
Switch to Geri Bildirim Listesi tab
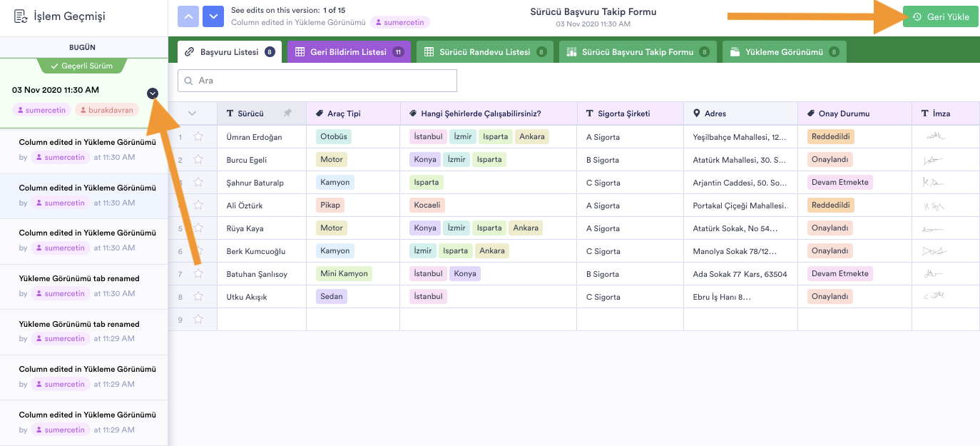[348, 52]
